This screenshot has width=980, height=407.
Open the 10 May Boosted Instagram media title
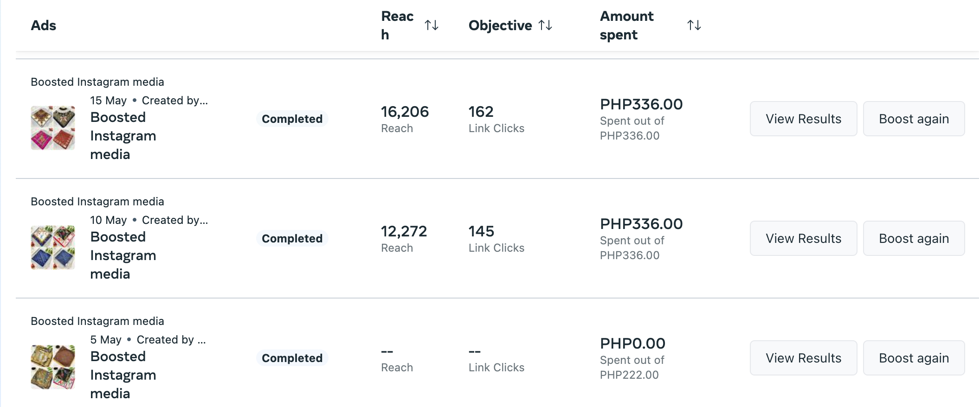pyautogui.click(x=123, y=255)
